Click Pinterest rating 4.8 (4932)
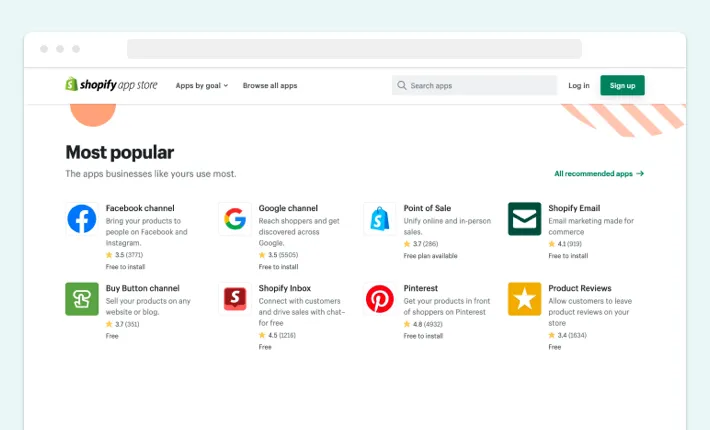Image resolution: width=710 pixels, height=430 pixels. pos(423,324)
